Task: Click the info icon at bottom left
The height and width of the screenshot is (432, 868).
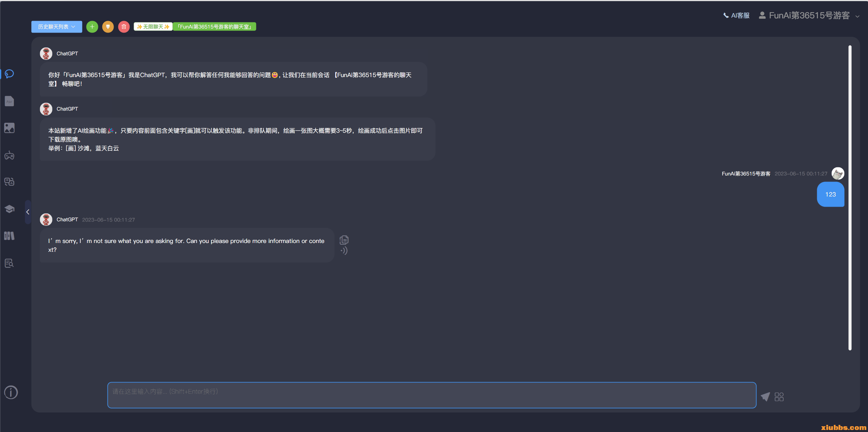Action: point(11,392)
